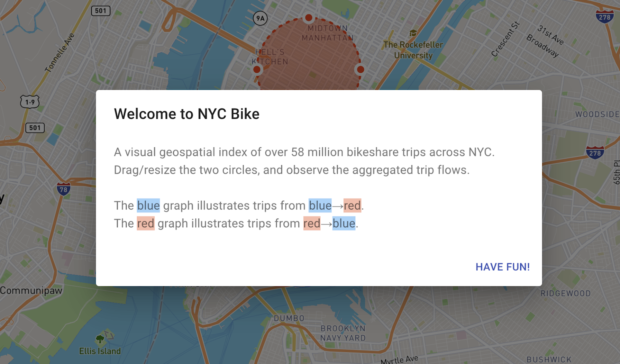The image size is (620, 364).
Task: Click the DUMBO map label
Action: (x=289, y=318)
